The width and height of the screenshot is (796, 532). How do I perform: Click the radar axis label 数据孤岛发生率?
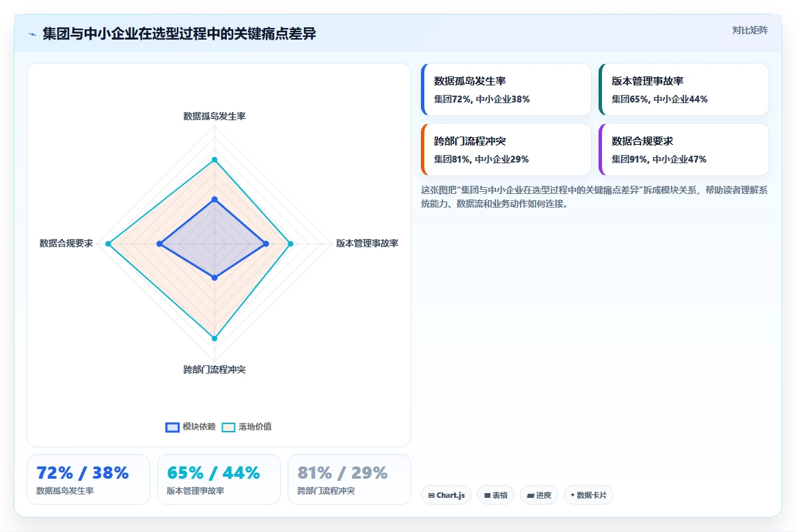coord(215,116)
